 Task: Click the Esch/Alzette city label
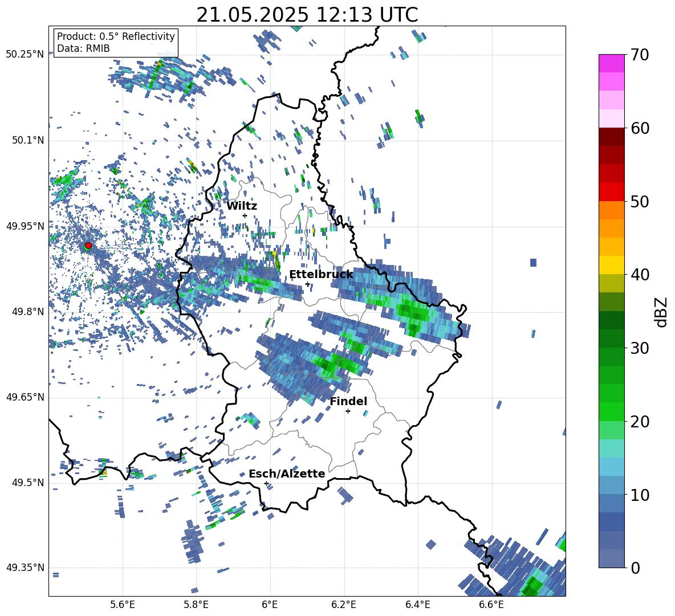coord(287,474)
